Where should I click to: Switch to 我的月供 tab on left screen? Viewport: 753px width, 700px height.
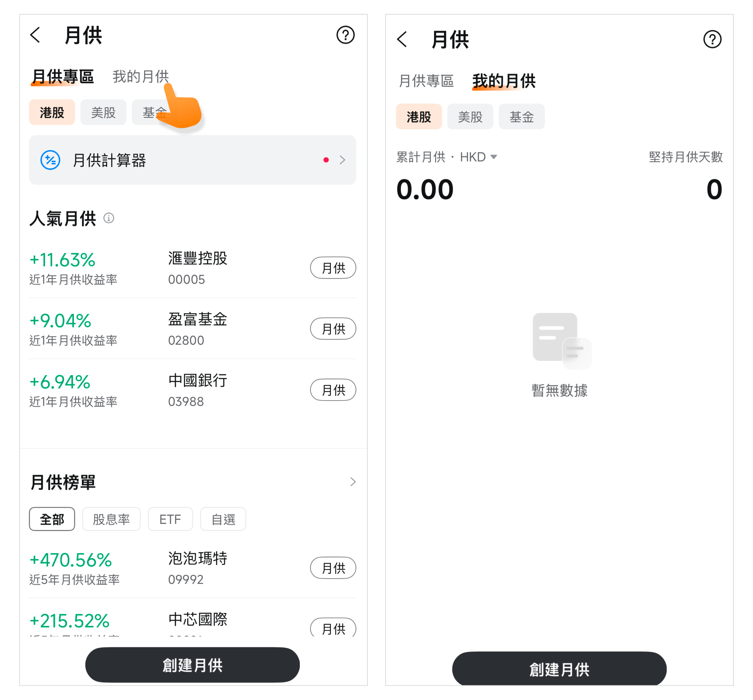[140, 76]
